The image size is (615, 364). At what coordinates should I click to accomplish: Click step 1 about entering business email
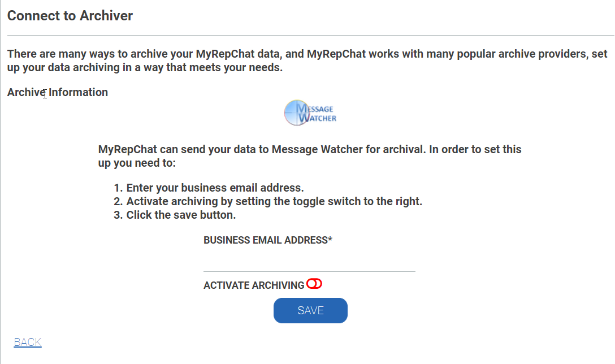[209, 188]
